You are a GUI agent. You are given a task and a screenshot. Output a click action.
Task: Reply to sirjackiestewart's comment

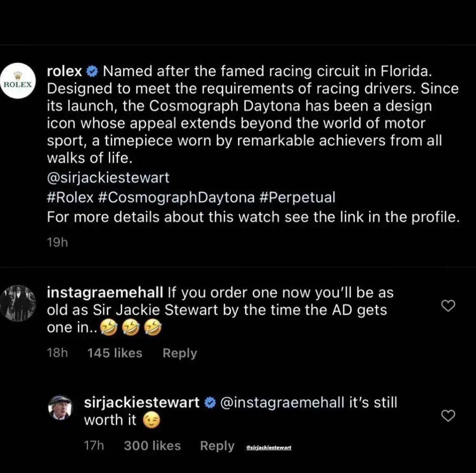(x=217, y=446)
